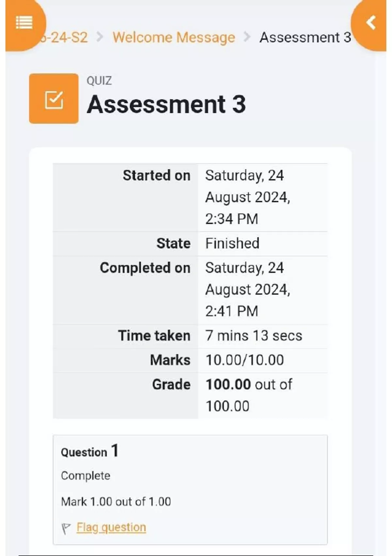The height and width of the screenshot is (556, 392).
Task: Click the Question 1 heading
Action: (90, 452)
